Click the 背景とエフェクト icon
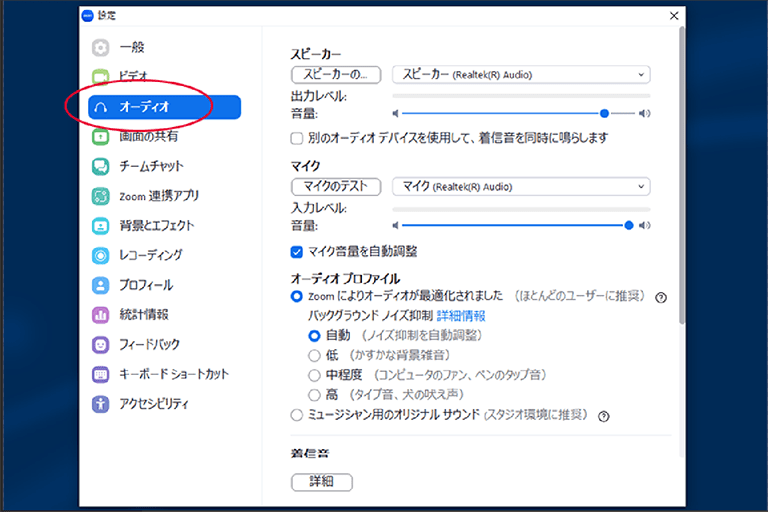 100,226
